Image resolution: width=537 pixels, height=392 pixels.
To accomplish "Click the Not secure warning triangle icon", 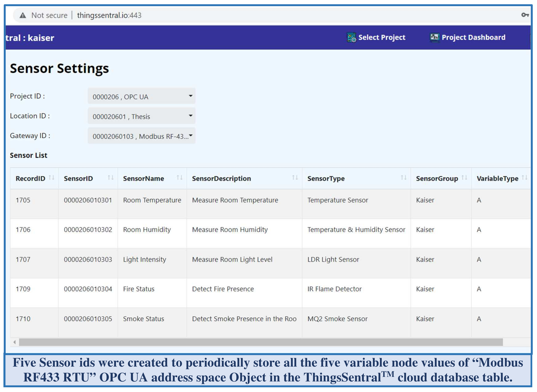I will (23, 15).
